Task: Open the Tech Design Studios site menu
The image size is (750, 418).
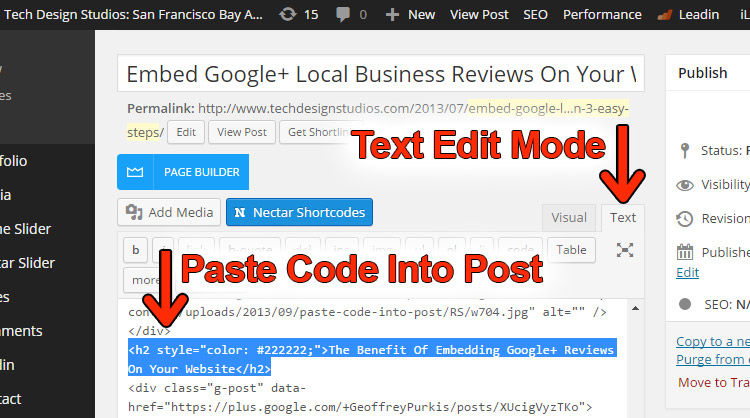Action: click(133, 15)
